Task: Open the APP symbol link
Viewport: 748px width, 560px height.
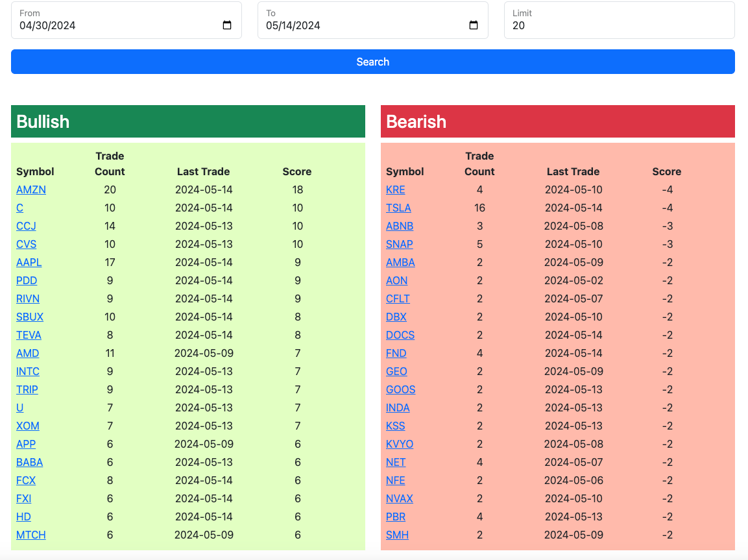Action: (26, 444)
